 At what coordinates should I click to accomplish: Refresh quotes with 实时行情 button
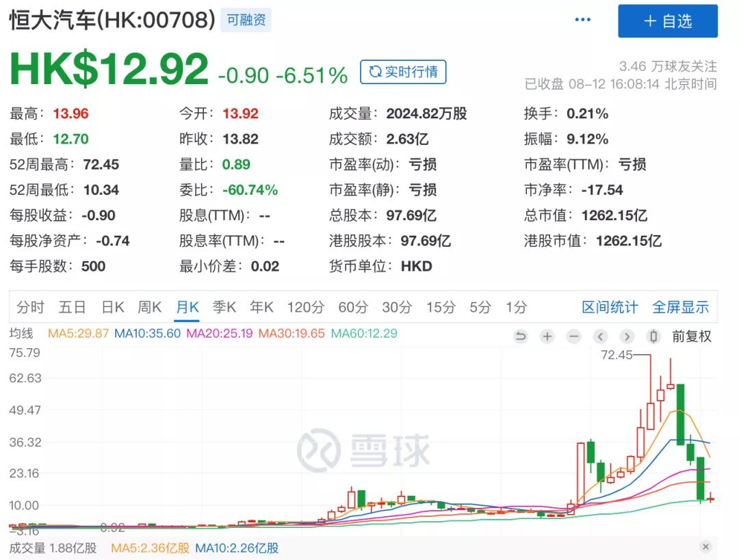[403, 72]
